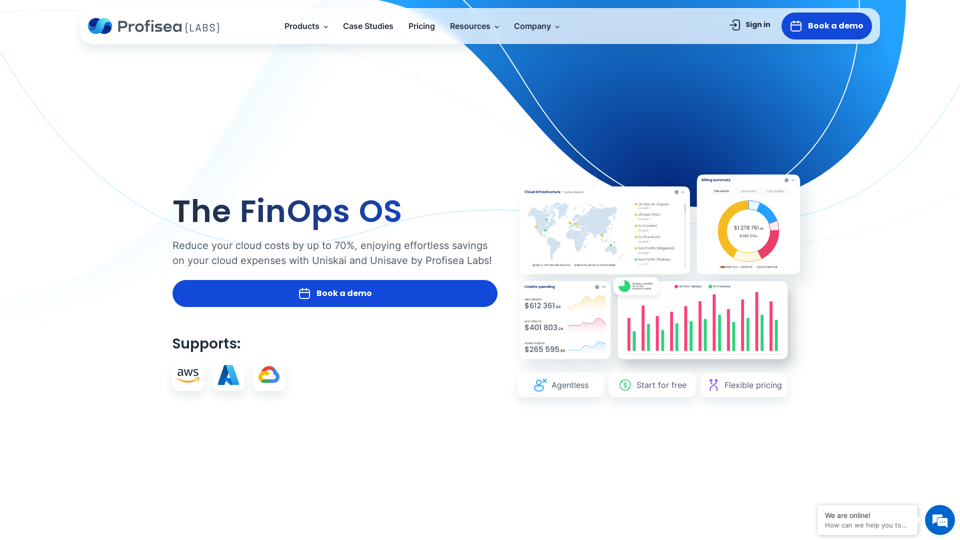The width and height of the screenshot is (960, 540).
Task: Expand the Company dropdown menu
Action: 537,26
